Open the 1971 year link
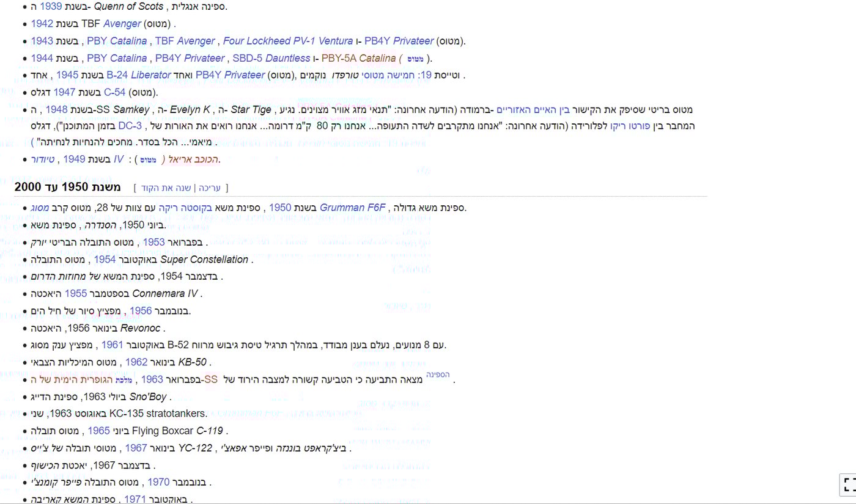 point(136,499)
